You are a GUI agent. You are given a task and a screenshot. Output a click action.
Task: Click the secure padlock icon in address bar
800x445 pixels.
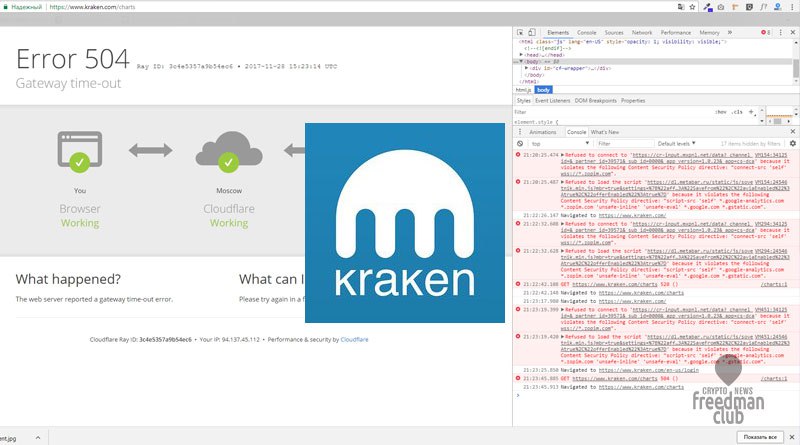[x=6, y=7]
